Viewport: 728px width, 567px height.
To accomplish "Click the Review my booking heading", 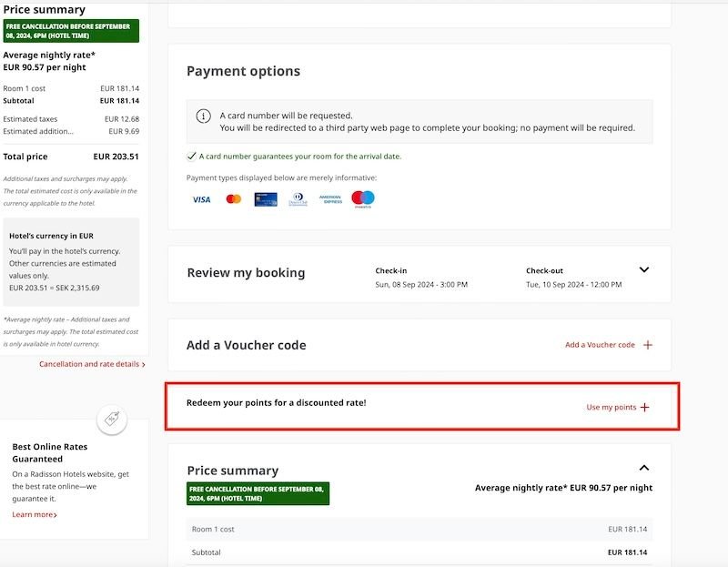I will tap(246, 273).
